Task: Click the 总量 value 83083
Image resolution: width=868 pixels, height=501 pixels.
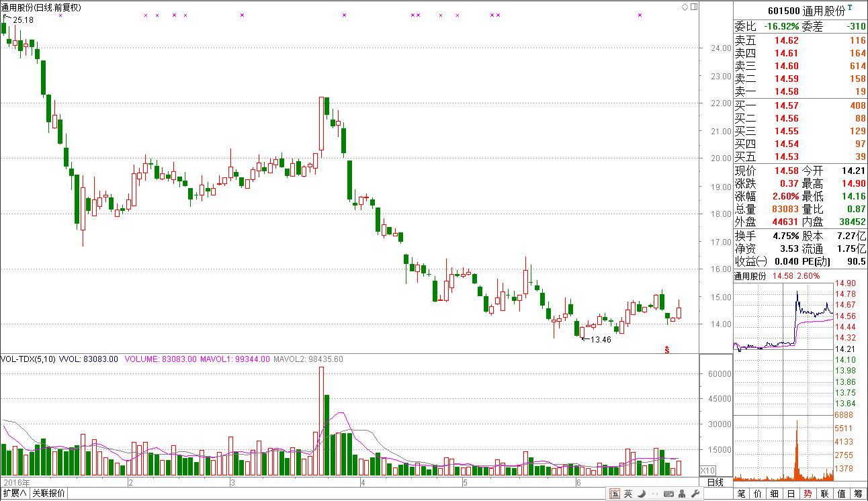Action: pyautogui.click(x=785, y=209)
